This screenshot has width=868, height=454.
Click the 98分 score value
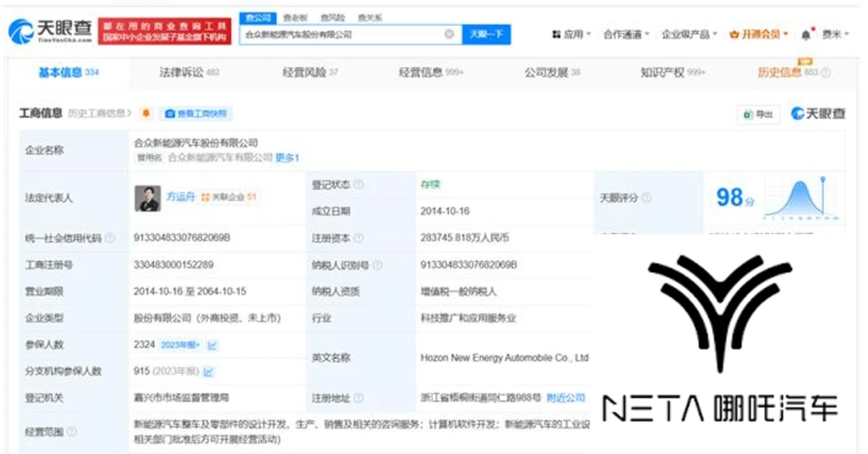735,197
